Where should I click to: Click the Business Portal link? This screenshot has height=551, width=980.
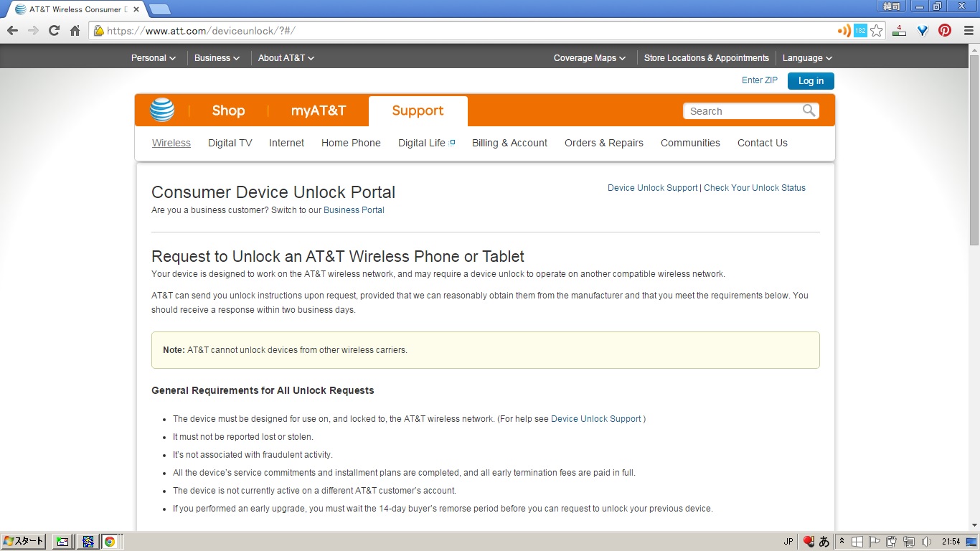click(x=354, y=210)
